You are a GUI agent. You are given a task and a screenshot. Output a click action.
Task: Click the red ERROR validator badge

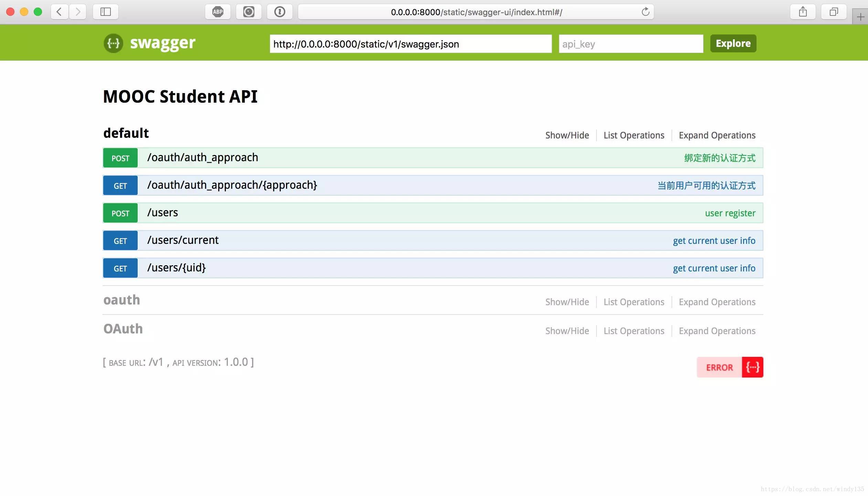pos(730,367)
